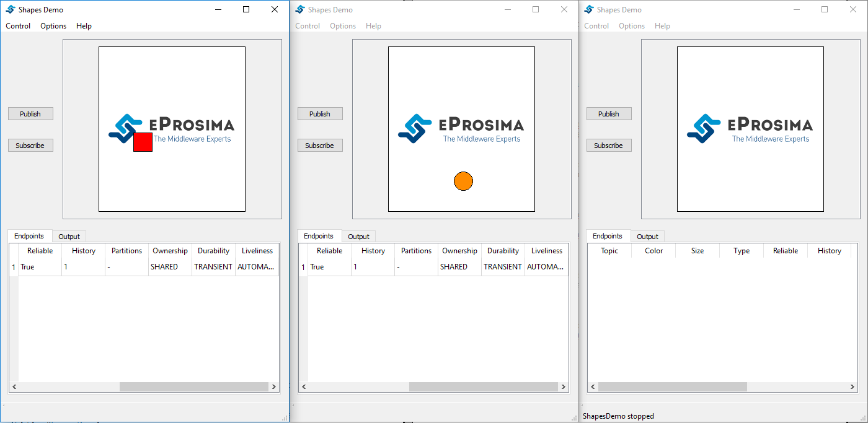The height and width of the screenshot is (423, 868).
Task: Click Subscribe button in right Shapes Demo window
Action: coord(609,146)
